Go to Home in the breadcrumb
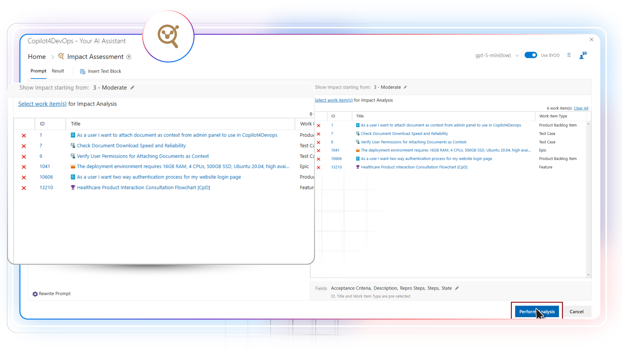Image resolution: width=622 pixels, height=364 pixels. (x=37, y=57)
